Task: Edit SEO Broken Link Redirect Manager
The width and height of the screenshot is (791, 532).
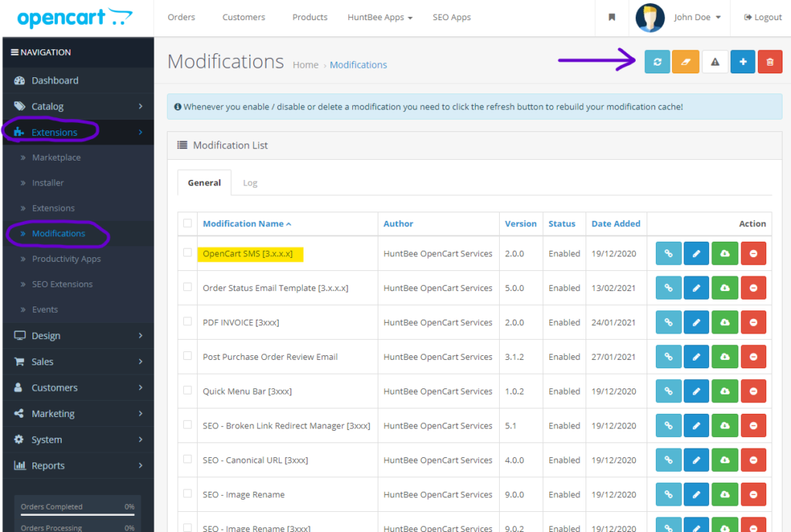Action: click(x=696, y=425)
